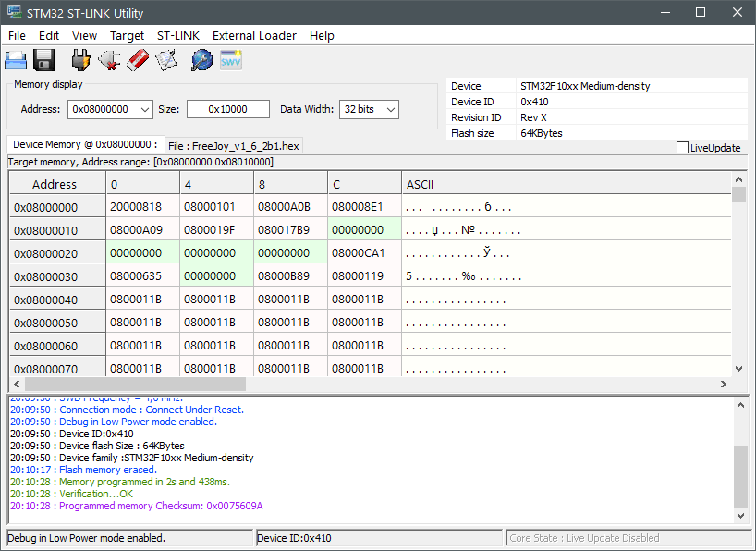Select the Device Memory tab
This screenshot has width=756, height=551.
click(84, 145)
